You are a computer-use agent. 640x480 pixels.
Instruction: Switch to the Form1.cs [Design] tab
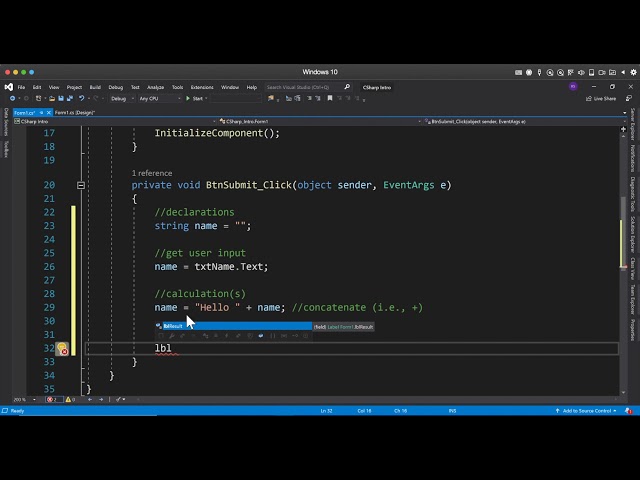(x=74, y=113)
